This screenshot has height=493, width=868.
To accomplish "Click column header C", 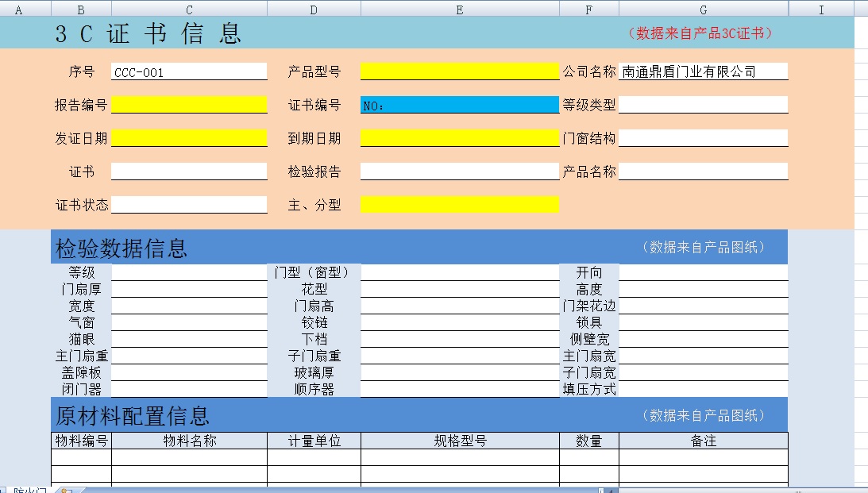I will [189, 9].
